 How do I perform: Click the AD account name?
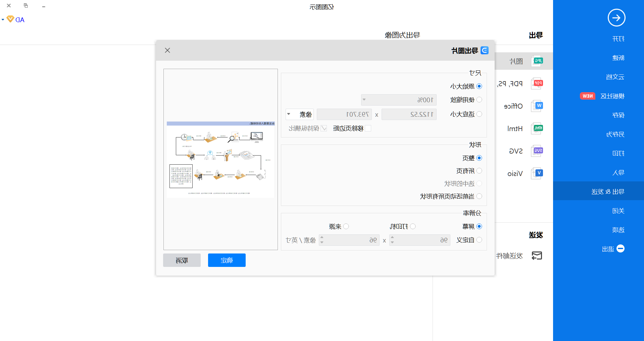pyautogui.click(x=20, y=20)
